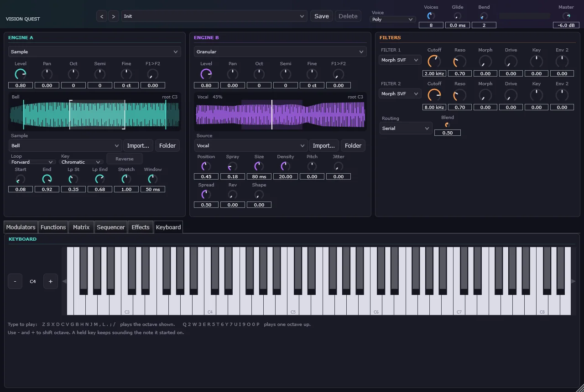Click the Bend range knob
Image resolution: width=584 pixels, height=392 pixels.
(x=484, y=16)
